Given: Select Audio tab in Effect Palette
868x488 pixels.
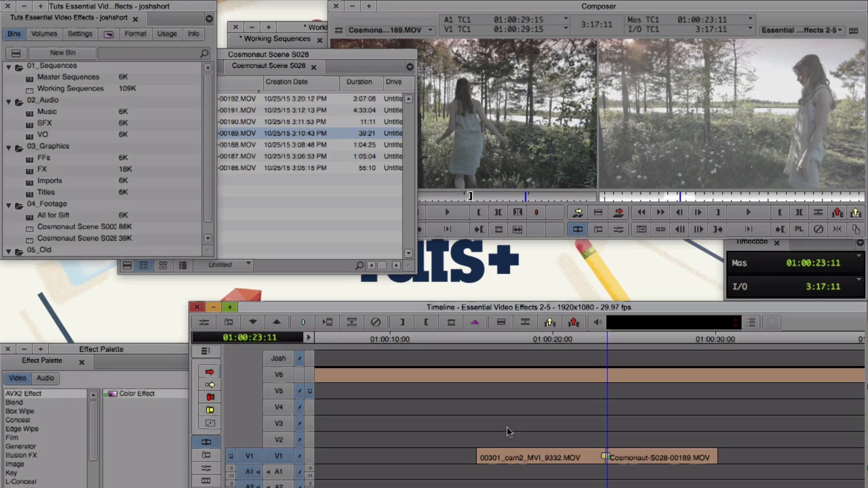Looking at the screenshot, I should point(45,378).
